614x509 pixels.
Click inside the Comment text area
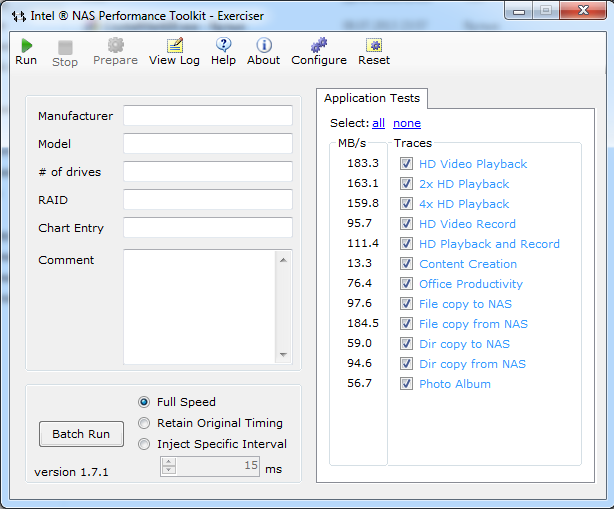200,307
